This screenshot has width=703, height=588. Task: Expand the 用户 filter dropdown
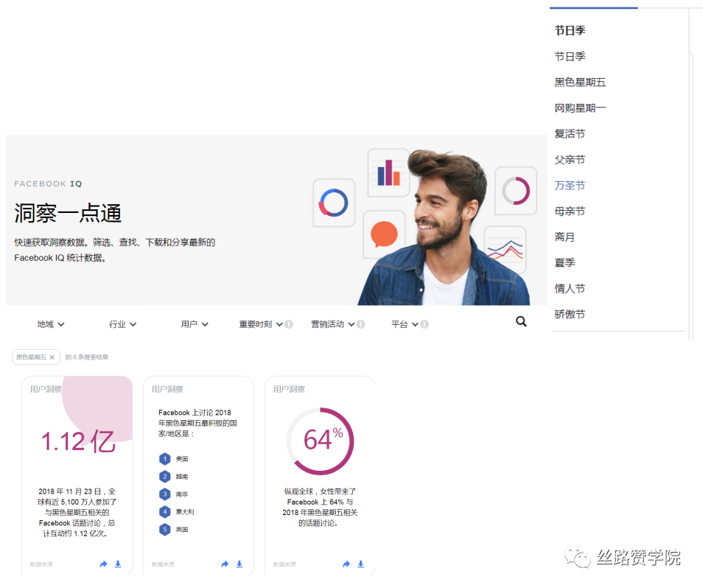195,324
